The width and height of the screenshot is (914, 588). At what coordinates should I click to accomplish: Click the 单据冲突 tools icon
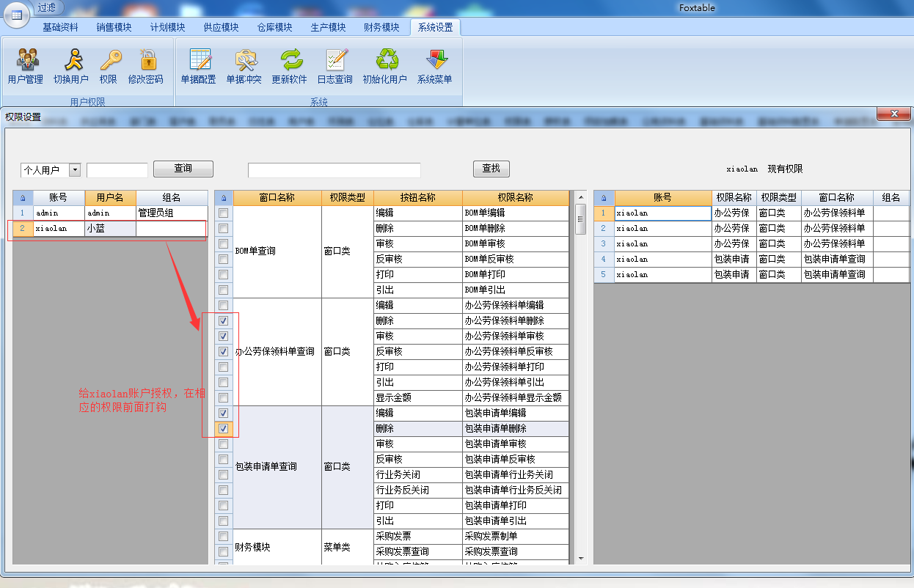click(x=244, y=67)
